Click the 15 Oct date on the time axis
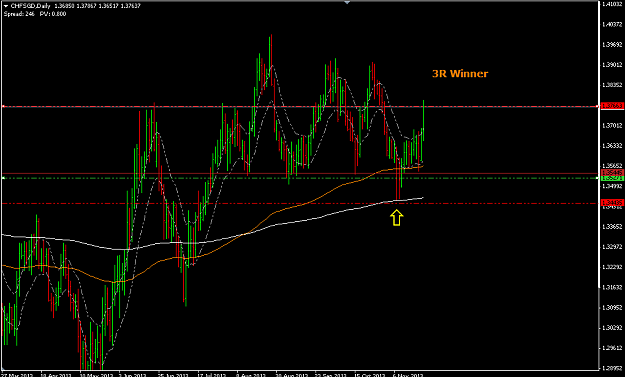The image size is (625, 377). coord(369,375)
